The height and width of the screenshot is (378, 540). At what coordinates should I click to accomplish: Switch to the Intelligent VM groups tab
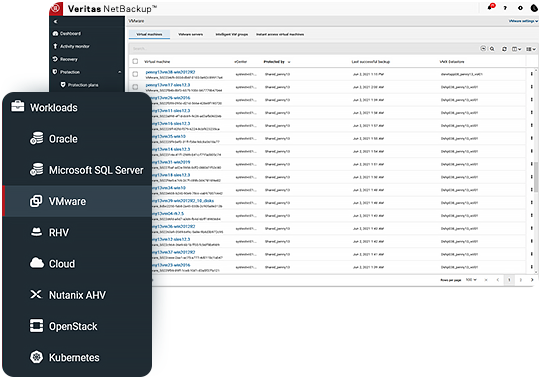pyautogui.click(x=231, y=34)
